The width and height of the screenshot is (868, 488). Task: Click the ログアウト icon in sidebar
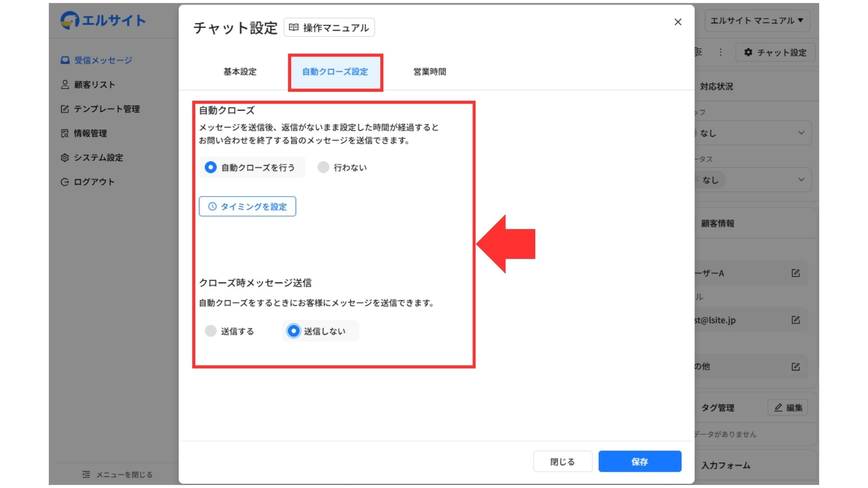click(65, 182)
